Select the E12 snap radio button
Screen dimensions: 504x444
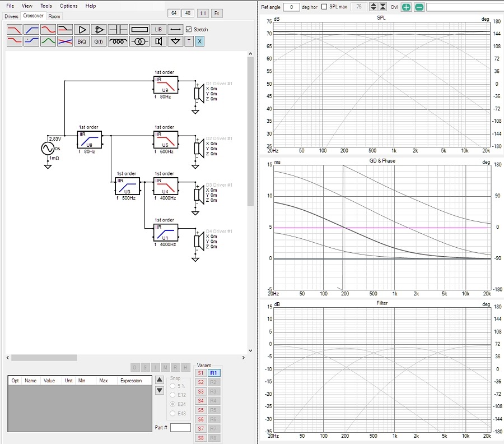point(172,395)
